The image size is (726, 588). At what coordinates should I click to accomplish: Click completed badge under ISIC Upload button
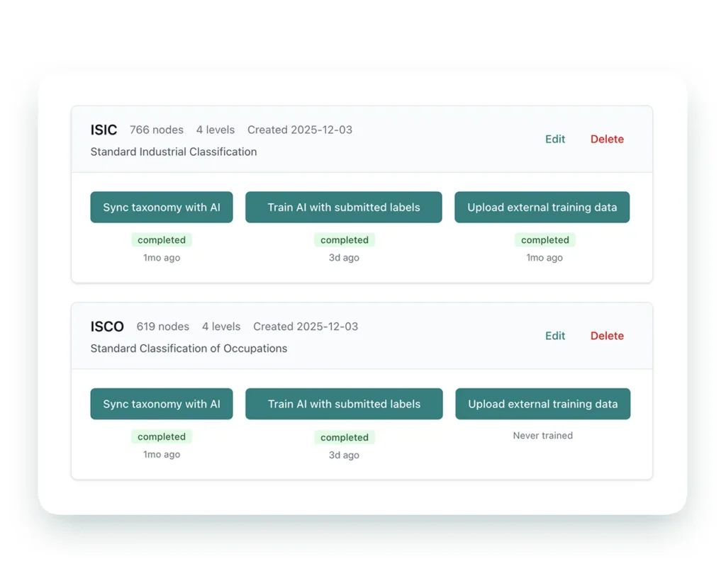tap(544, 240)
